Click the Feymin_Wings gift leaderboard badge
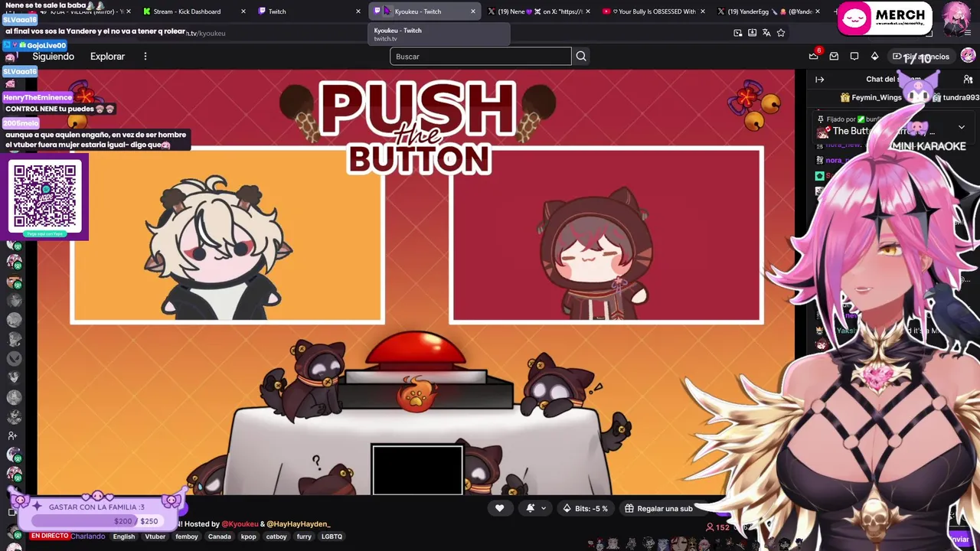The width and height of the screenshot is (980, 551). 871,97
